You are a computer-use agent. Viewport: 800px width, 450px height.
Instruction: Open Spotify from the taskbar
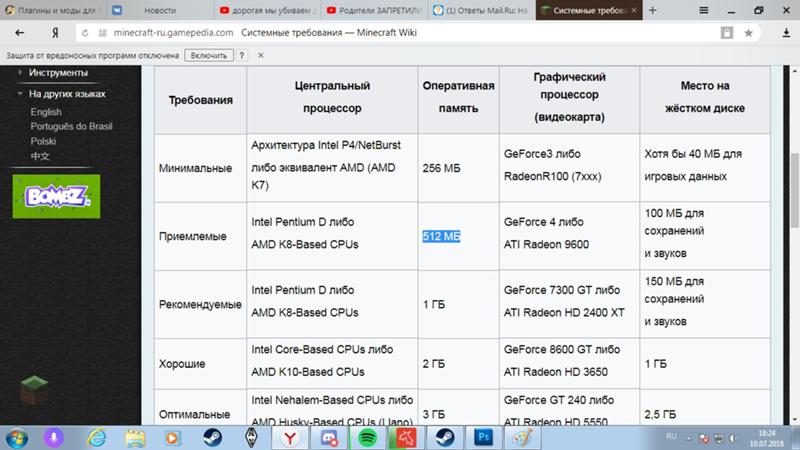pos(368,438)
